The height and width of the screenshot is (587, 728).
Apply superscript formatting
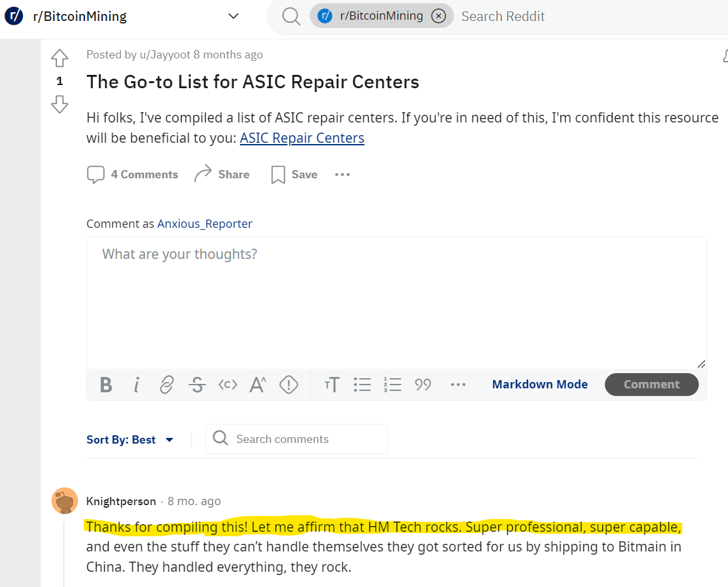point(258,385)
